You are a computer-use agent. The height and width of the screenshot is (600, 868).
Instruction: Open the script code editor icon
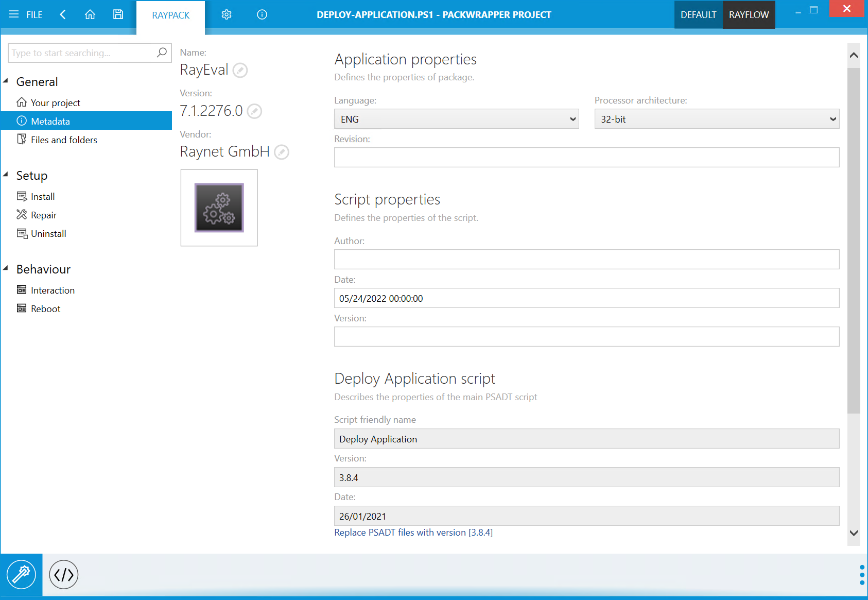(x=63, y=574)
